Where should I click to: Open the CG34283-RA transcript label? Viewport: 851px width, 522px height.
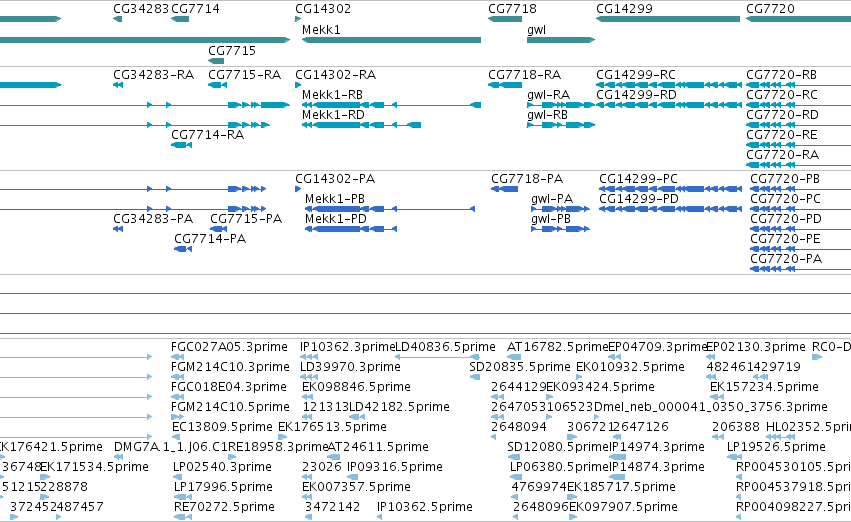tap(154, 75)
